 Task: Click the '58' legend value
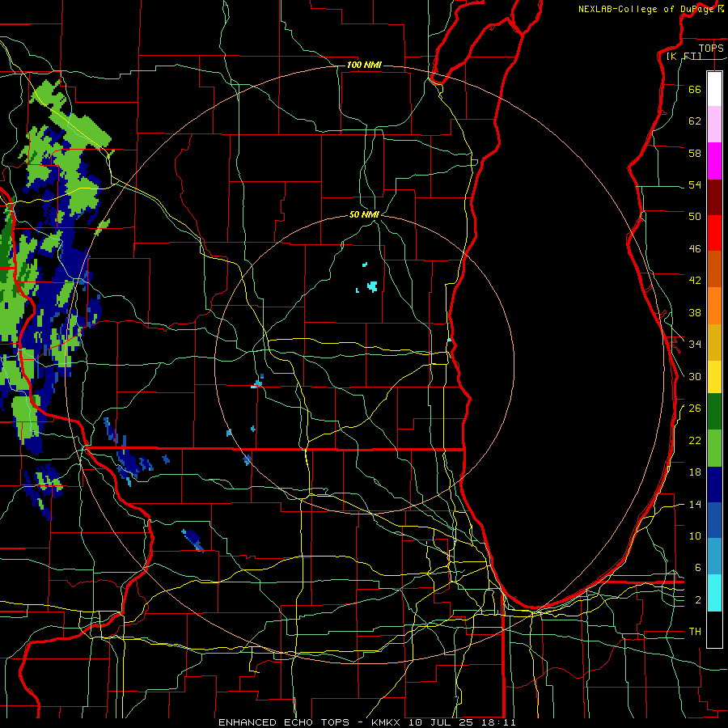coord(695,153)
